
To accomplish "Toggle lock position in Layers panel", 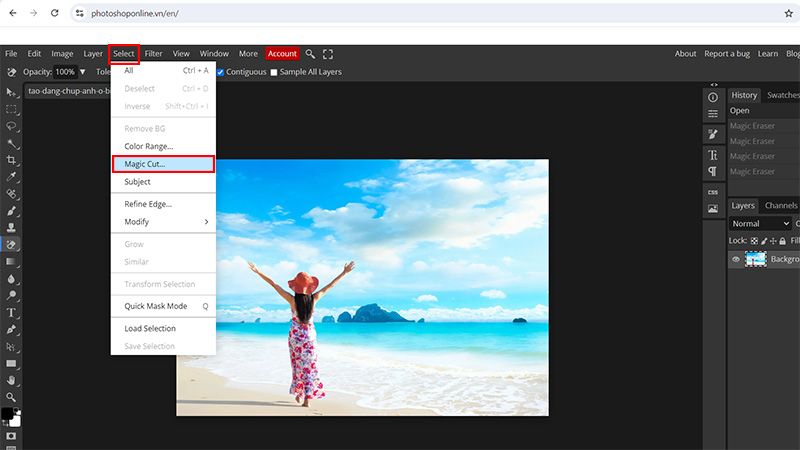I will (773, 241).
